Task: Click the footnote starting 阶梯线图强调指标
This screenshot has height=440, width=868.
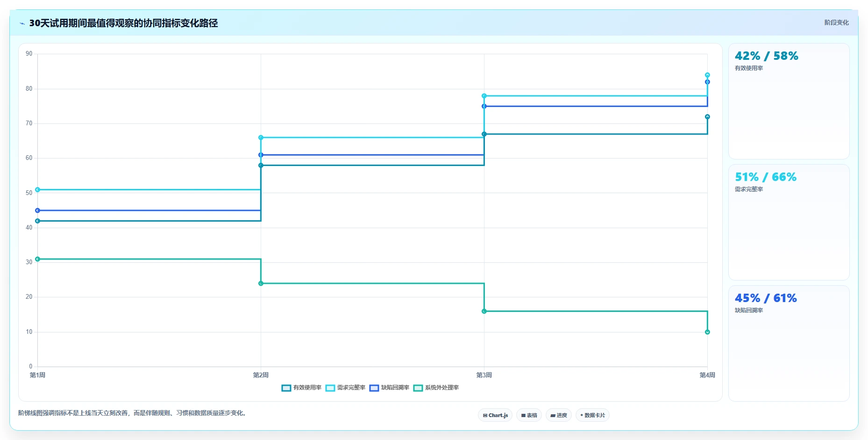Action: pos(133,413)
